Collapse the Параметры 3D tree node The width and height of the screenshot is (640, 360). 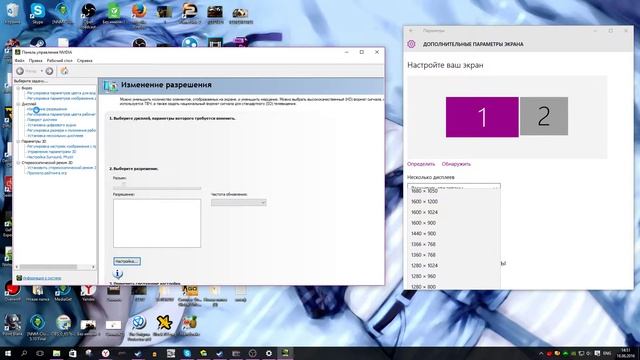[18, 141]
